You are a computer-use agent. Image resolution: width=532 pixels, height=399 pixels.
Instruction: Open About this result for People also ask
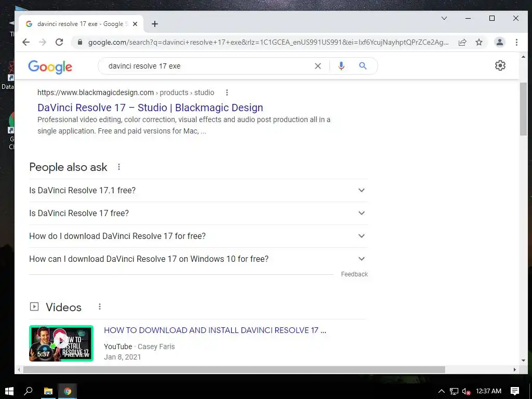coord(119,167)
